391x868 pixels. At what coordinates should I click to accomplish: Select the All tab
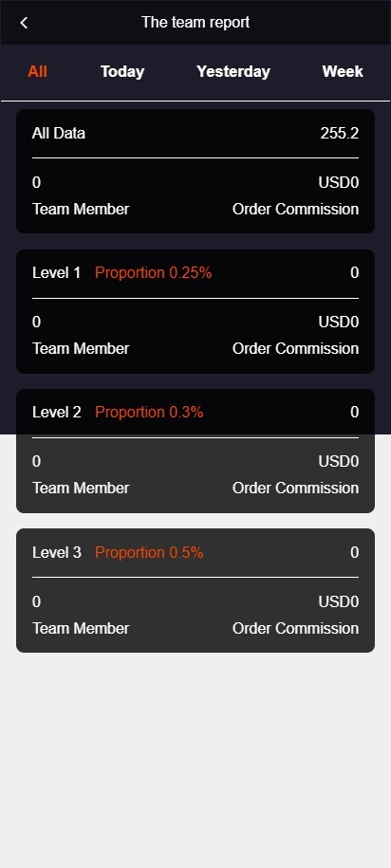pyautogui.click(x=37, y=71)
